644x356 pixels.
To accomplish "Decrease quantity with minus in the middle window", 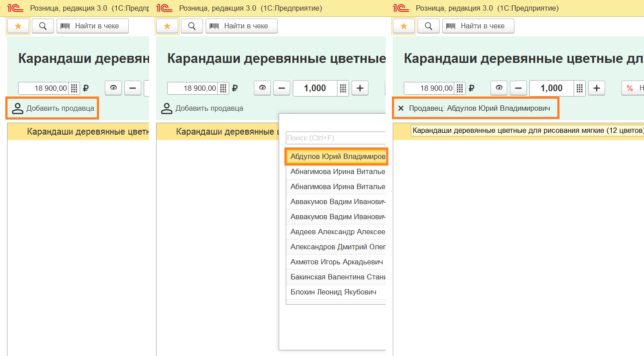I will click(282, 88).
